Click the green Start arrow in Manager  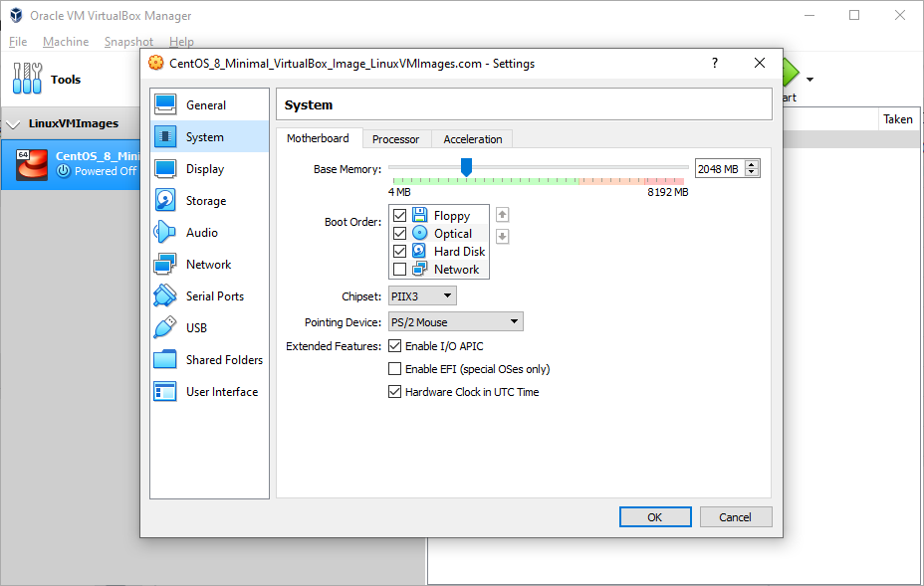coord(791,73)
